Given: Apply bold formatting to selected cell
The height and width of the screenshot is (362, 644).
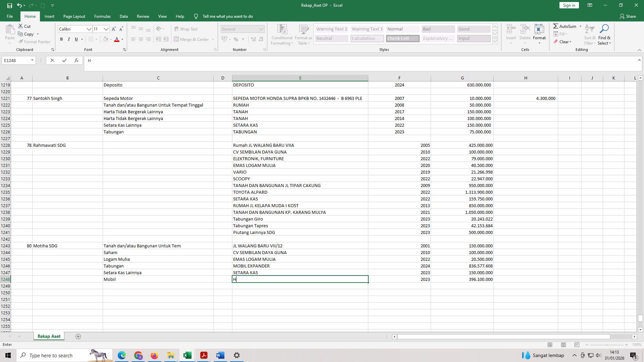Looking at the screenshot, I should coord(62,39).
